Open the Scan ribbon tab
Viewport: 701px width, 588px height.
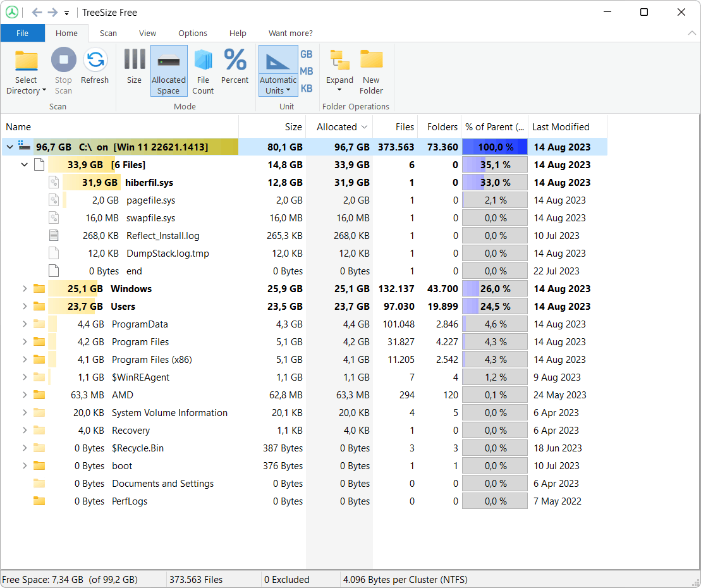tap(108, 33)
